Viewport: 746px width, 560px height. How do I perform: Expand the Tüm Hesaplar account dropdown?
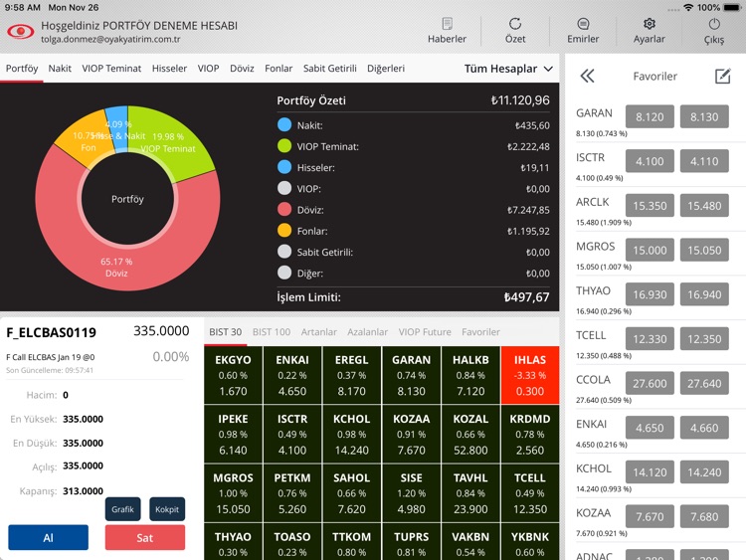pos(508,69)
